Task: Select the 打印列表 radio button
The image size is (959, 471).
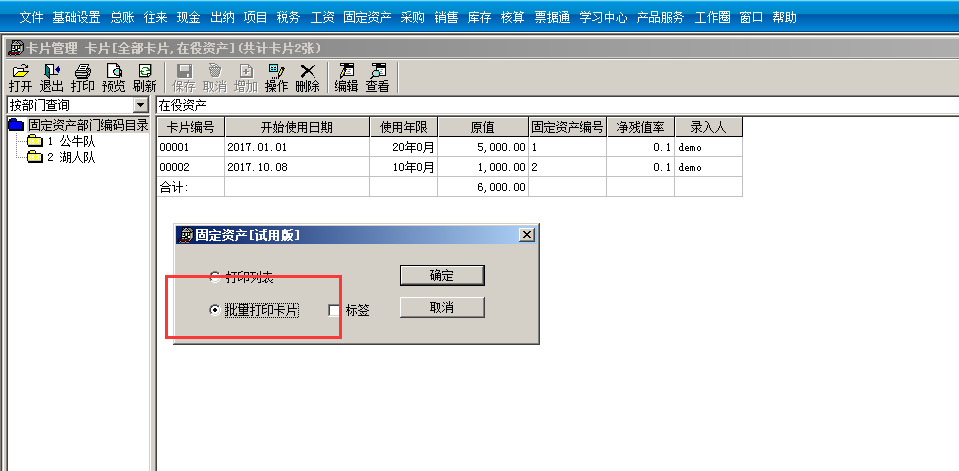Action: (214, 275)
